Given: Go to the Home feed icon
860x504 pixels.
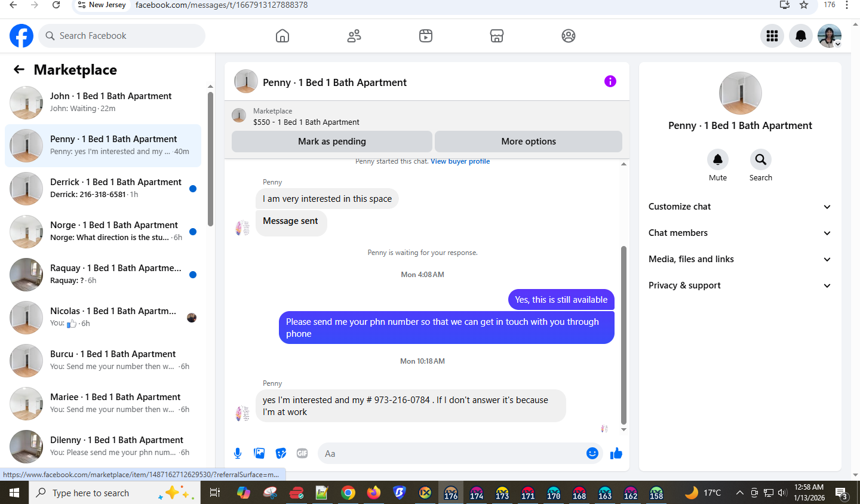Looking at the screenshot, I should [x=282, y=36].
